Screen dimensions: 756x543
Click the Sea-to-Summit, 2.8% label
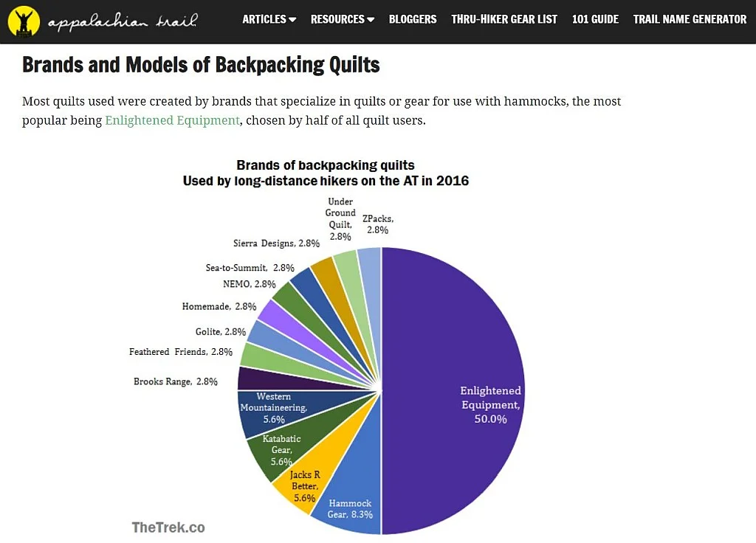click(250, 267)
